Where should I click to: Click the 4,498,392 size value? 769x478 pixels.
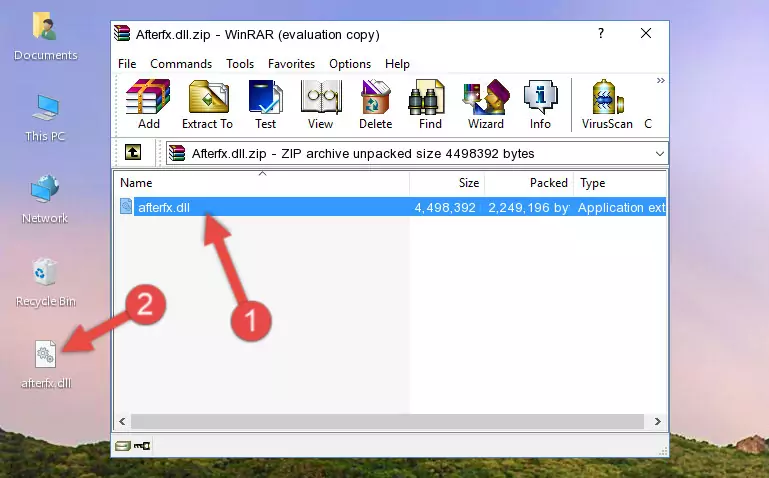click(x=445, y=208)
